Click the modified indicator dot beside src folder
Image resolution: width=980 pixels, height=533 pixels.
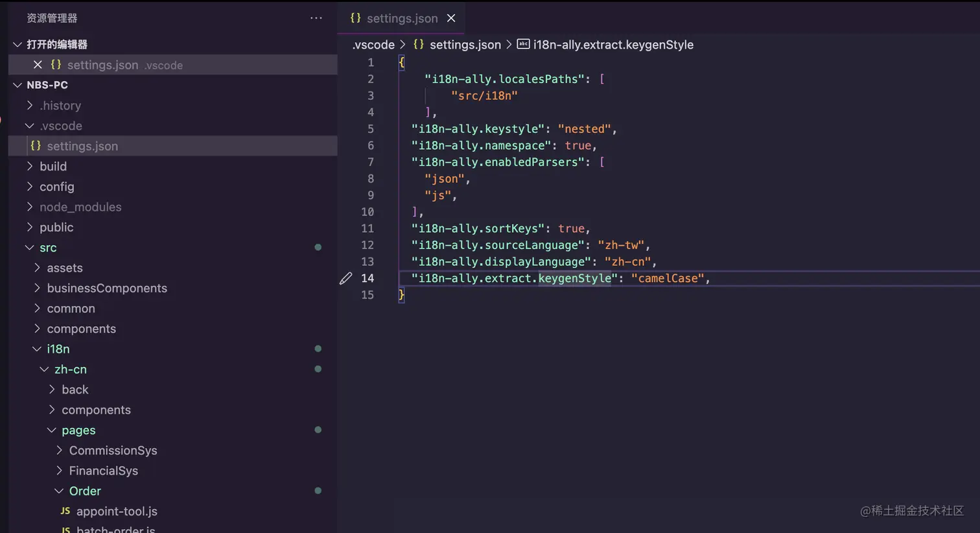pyautogui.click(x=318, y=247)
